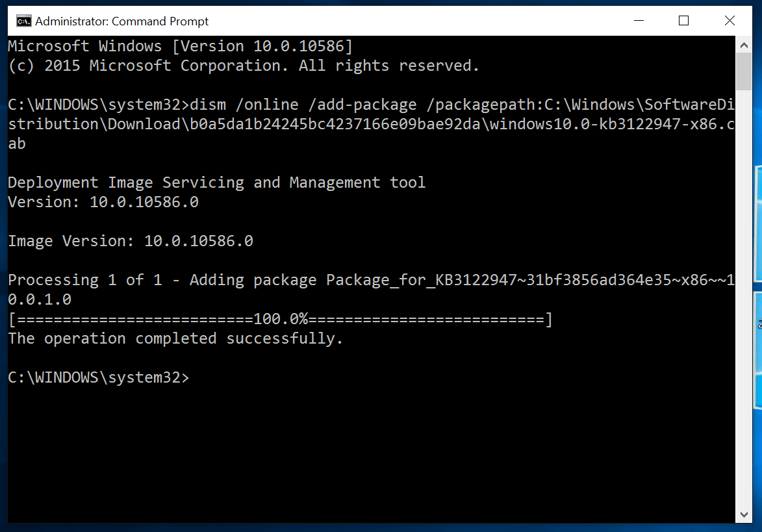The image size is (762, 532).
Task: Open the Command Prompt system menu icon
Action: point(23,21)
